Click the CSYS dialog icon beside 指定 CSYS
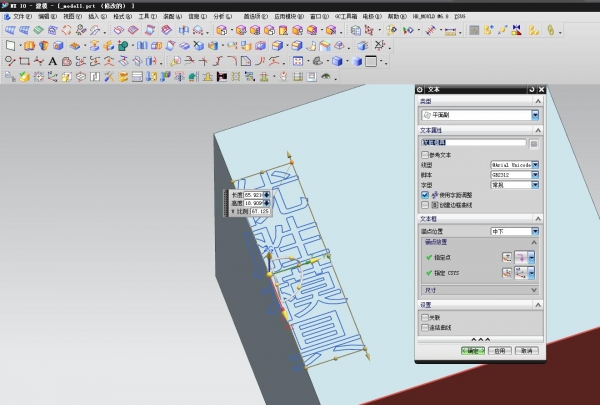 pyautogui.click(x=507, y=273)
